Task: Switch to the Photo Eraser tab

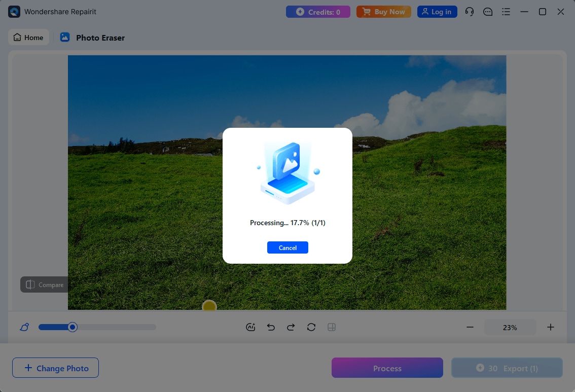Action: [x=92, y=37]
